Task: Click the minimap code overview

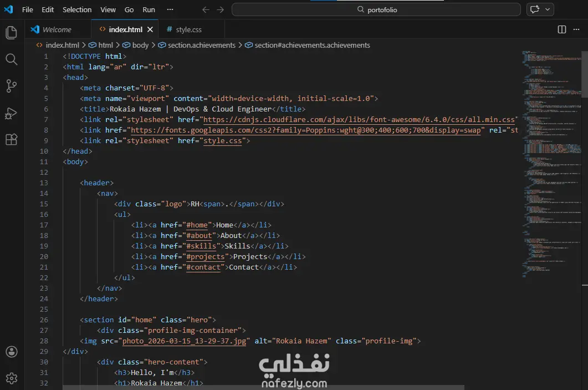Action: pyautogui.click(x=551, y=164)
